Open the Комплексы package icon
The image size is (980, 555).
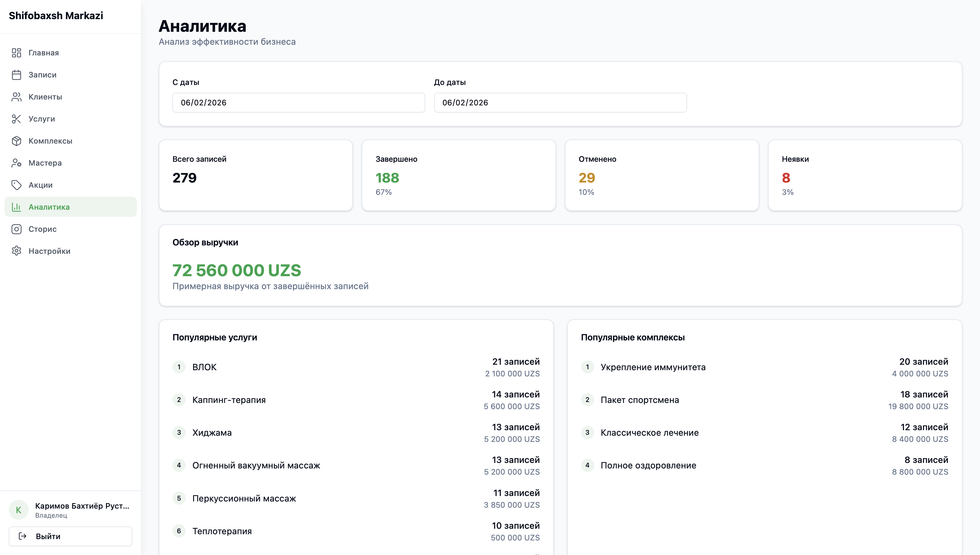[17, 141]
